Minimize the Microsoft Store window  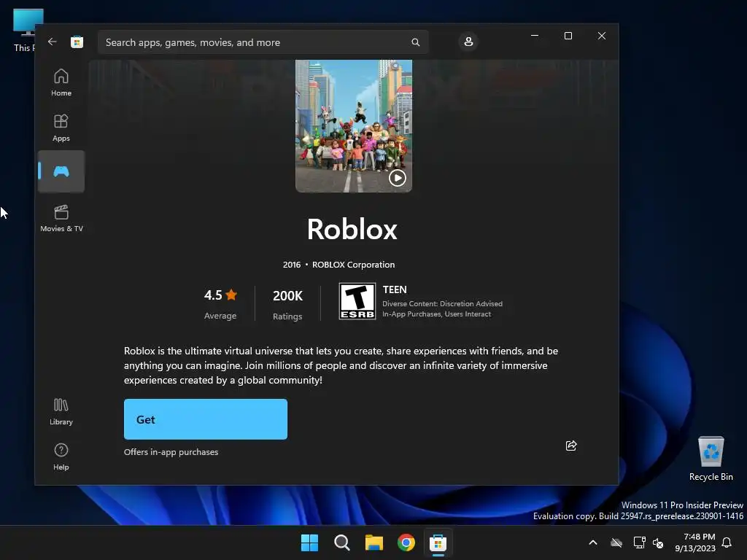535,36
